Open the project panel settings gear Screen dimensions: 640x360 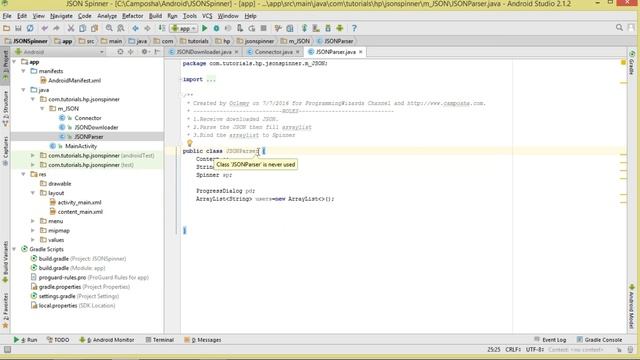point(144,52)
